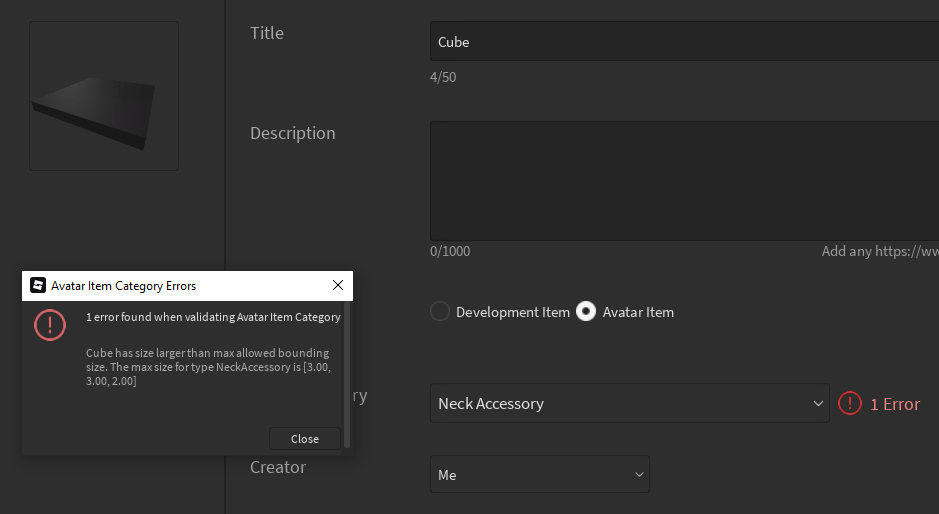939x514 pixels.
Task: Click the 0/1000 description character counter
Action: [x=450, y=251]
